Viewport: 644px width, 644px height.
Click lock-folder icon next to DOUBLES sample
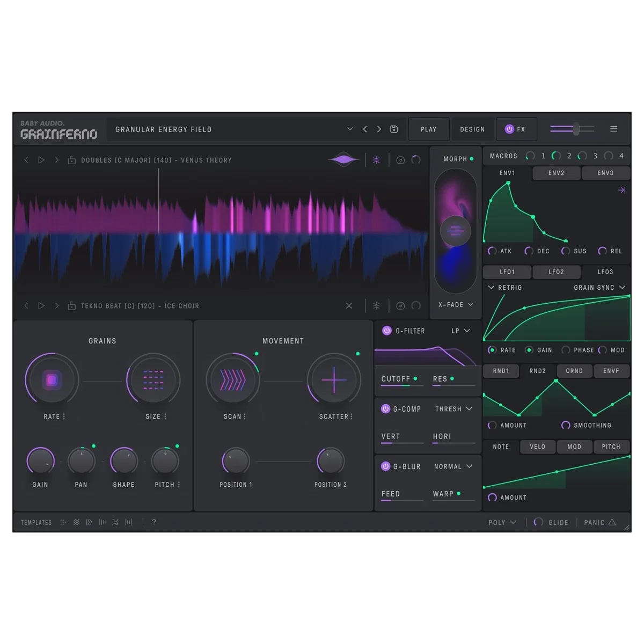tap(71, 160)
